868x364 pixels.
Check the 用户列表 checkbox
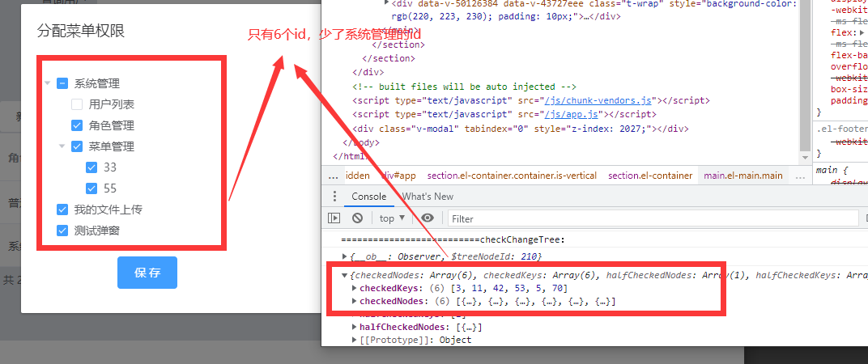coord(77,104)
